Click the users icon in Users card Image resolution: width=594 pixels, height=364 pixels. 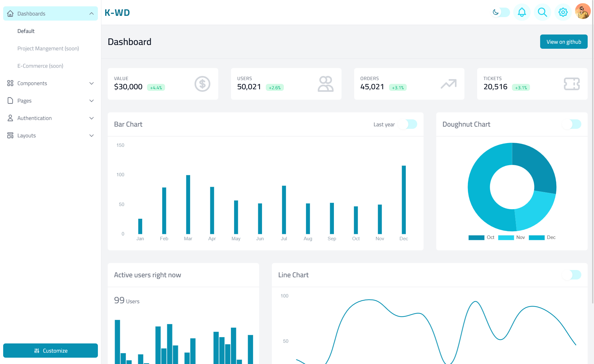pyautogui.click(x=325, y=84)
